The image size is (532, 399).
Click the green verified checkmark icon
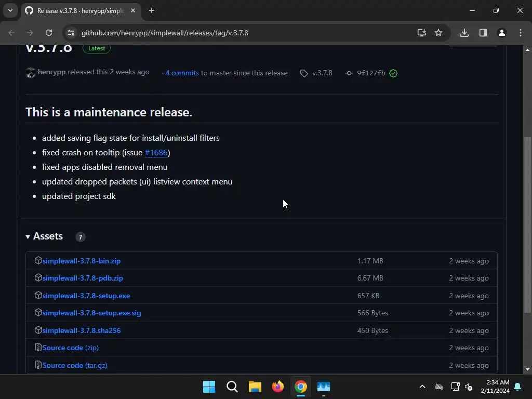[393, 73]
